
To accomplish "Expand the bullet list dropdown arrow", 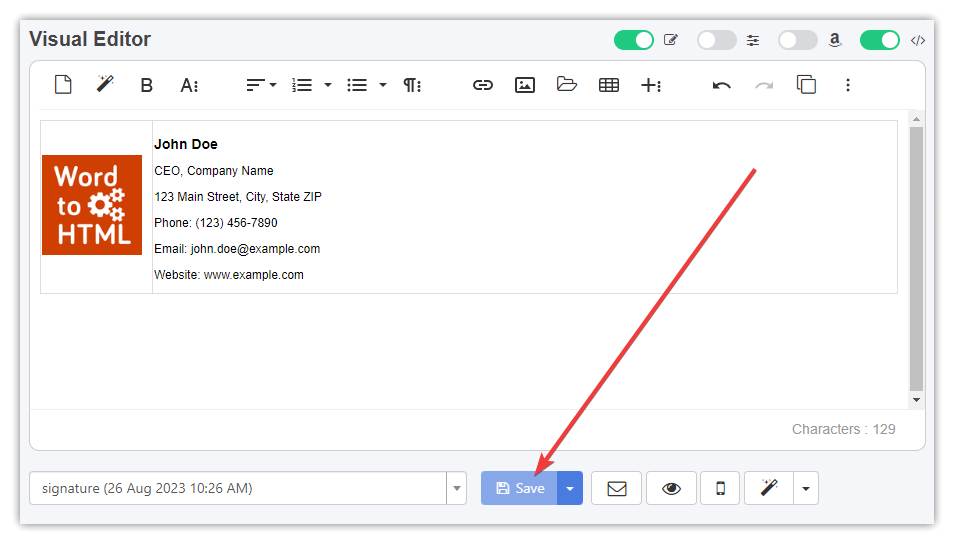I will pyautogui.click(x=383, y=85).
